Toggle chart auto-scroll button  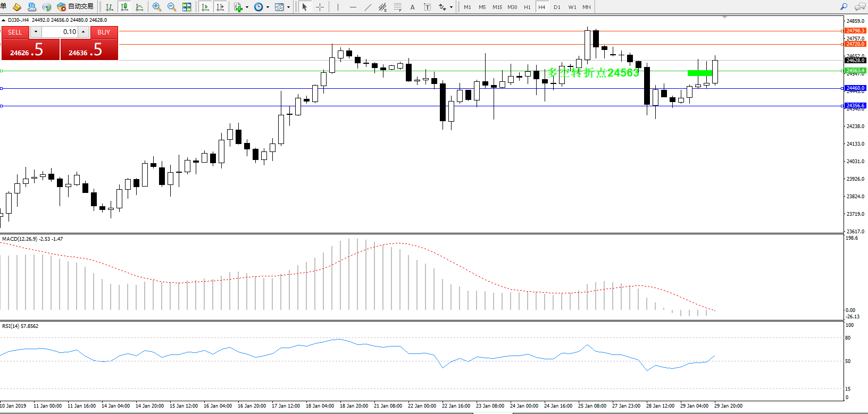(x=205, y=7)
